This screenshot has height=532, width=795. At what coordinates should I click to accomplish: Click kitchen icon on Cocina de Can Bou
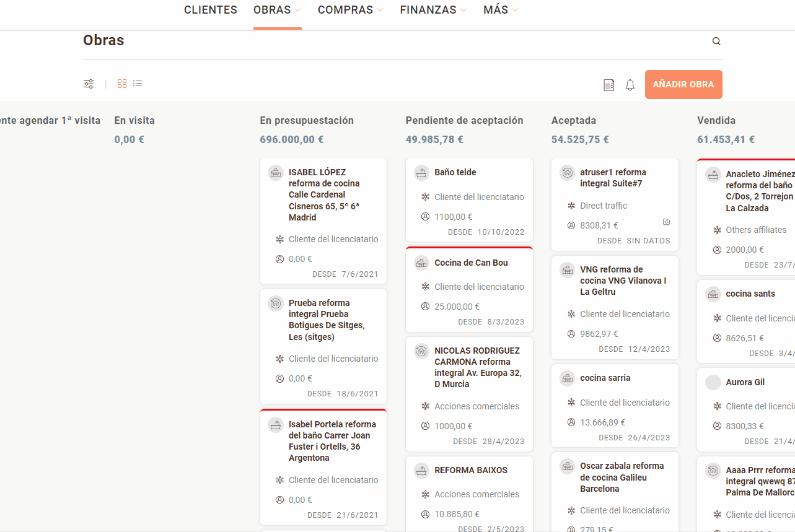click(421, 263)
